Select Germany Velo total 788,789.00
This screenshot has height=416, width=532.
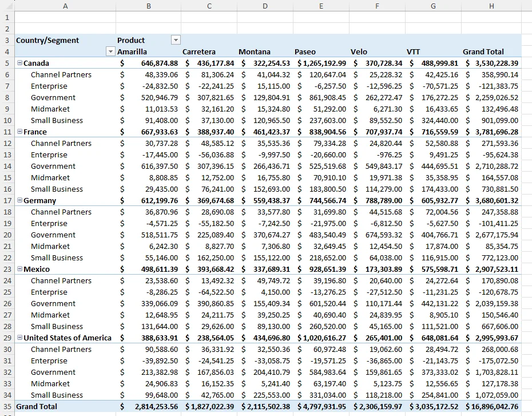(x=377, y=200)
